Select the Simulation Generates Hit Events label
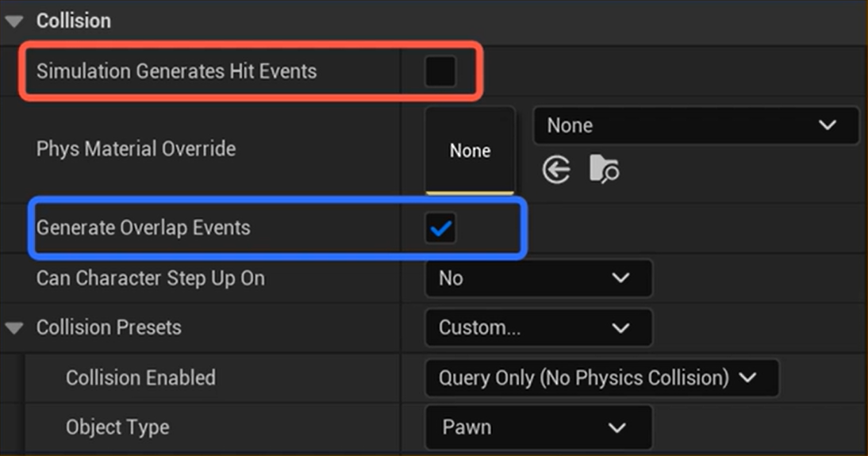 [176, 71]
